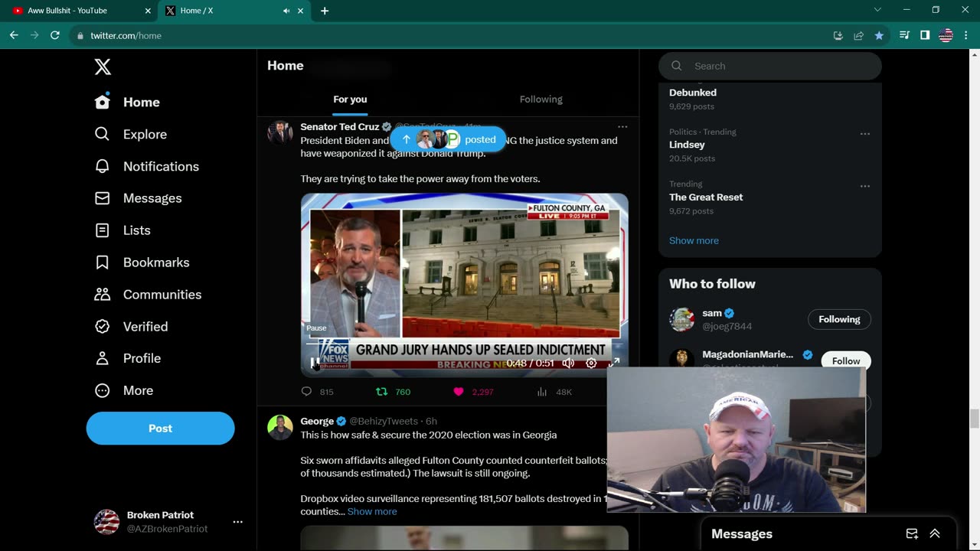Open more options on Ted Cruz post

tap(622, 127)
